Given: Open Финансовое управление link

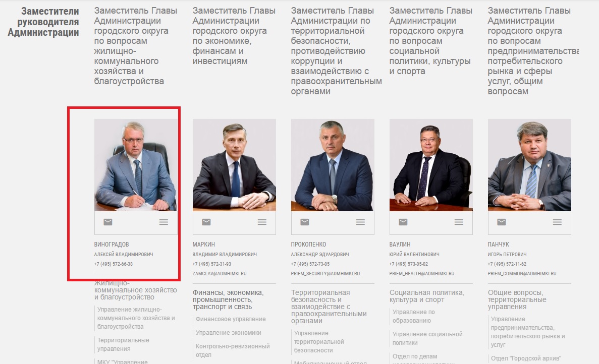Looking at the screenshot, I should pos(230,319).
